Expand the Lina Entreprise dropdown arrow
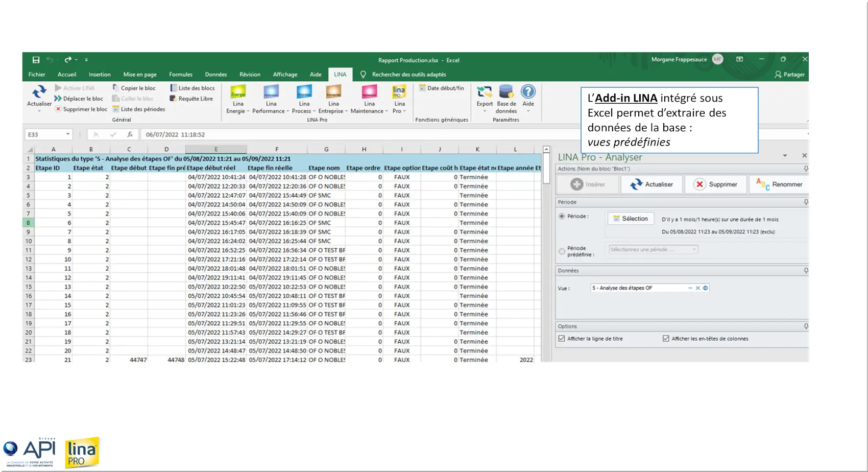 (x=346, y=111)
